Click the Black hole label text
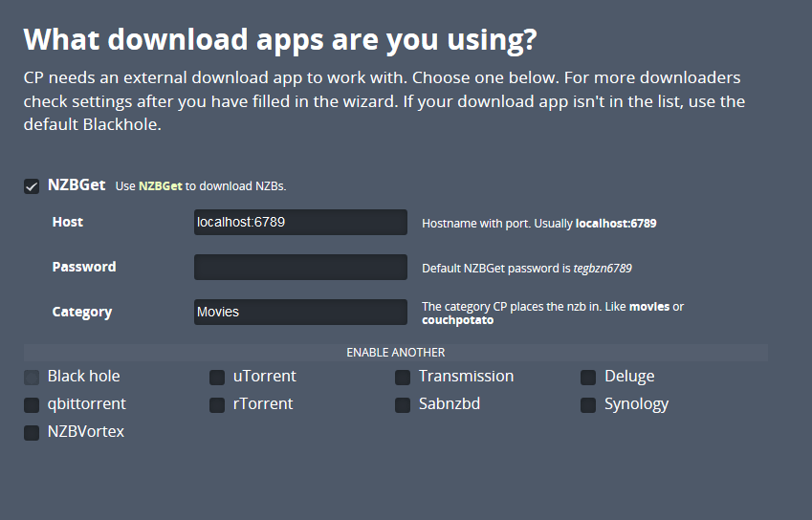The width and height of the screenshot is (812, 520). click(x=84, y=377)
